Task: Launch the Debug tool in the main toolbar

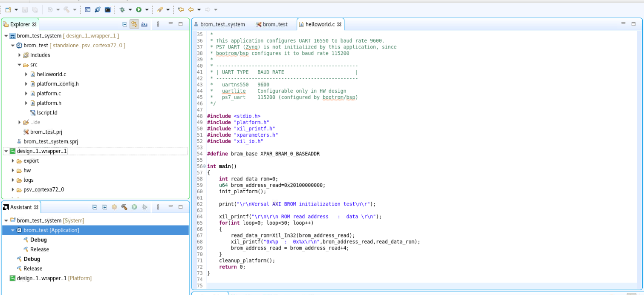Action: tap(122, 9)
